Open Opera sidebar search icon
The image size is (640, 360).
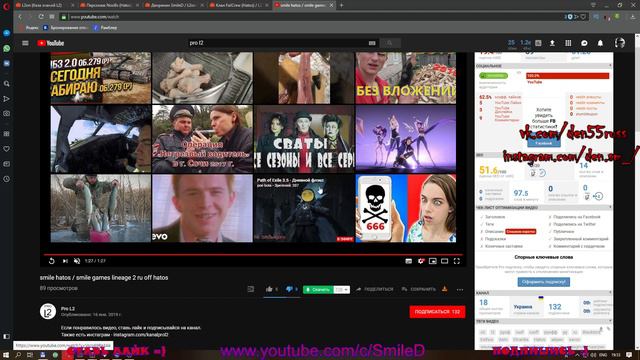[7, 84]
